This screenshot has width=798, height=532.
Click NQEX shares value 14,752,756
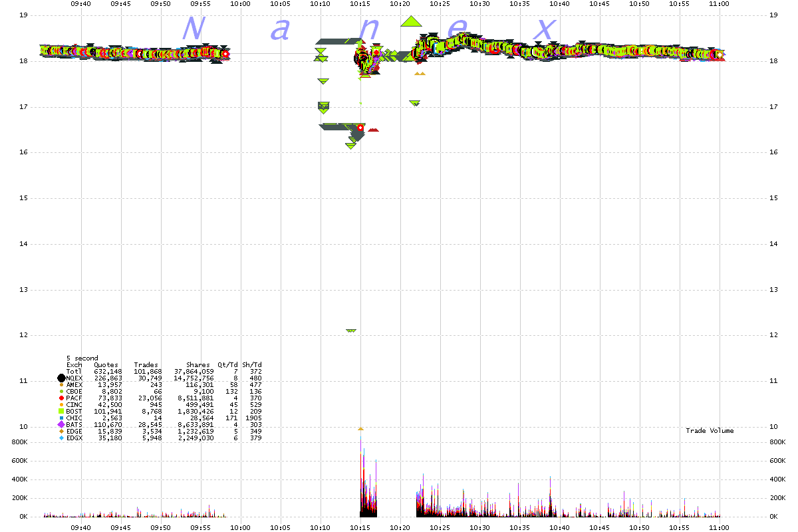[194, 378]
